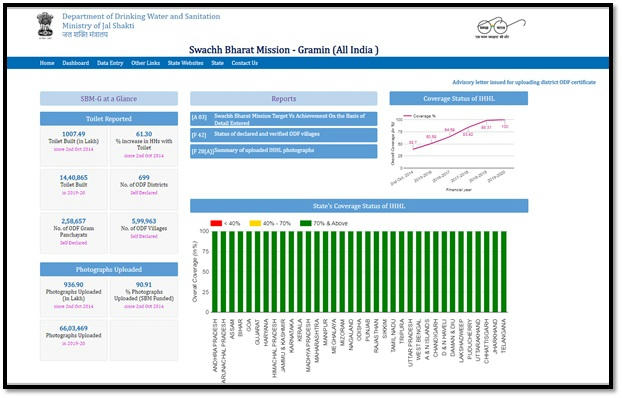This screenshot has height=398, width=622.
Task: Toggle the yellow 40%-70% legend item
Action: click(x=270, y=223)
